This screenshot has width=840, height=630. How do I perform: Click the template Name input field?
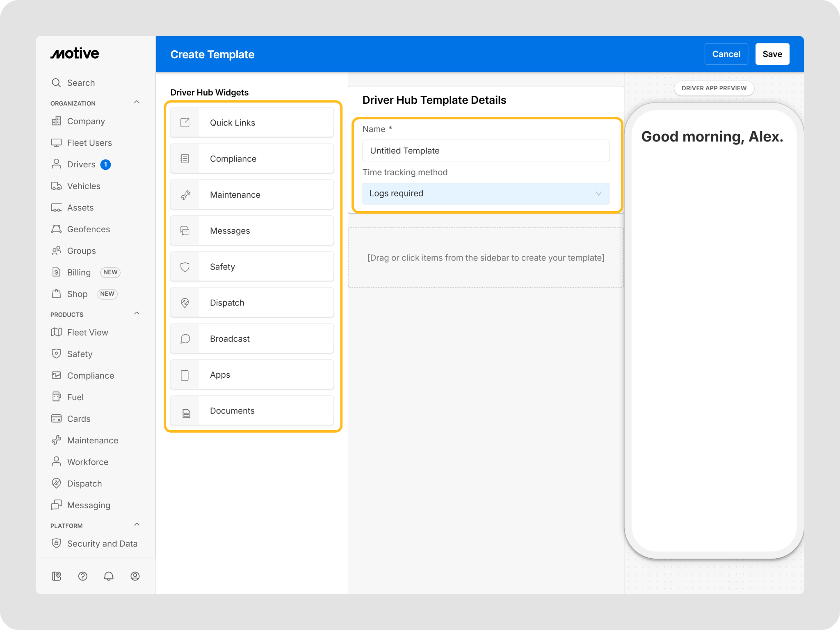(486, 151)
